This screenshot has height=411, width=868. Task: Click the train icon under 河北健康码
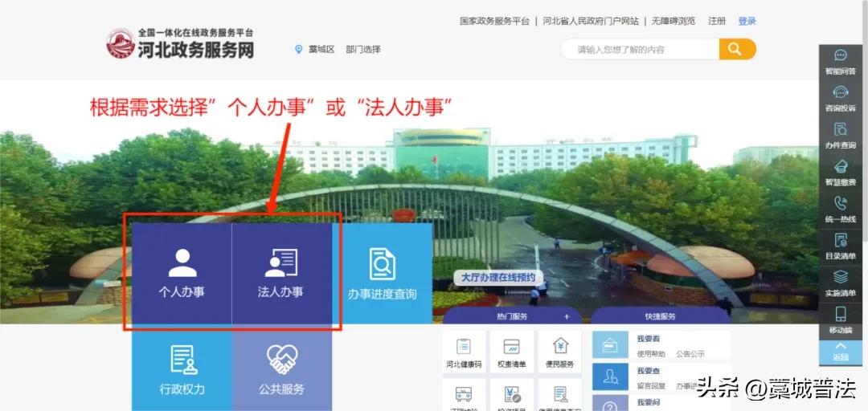(x=464, y=394)
